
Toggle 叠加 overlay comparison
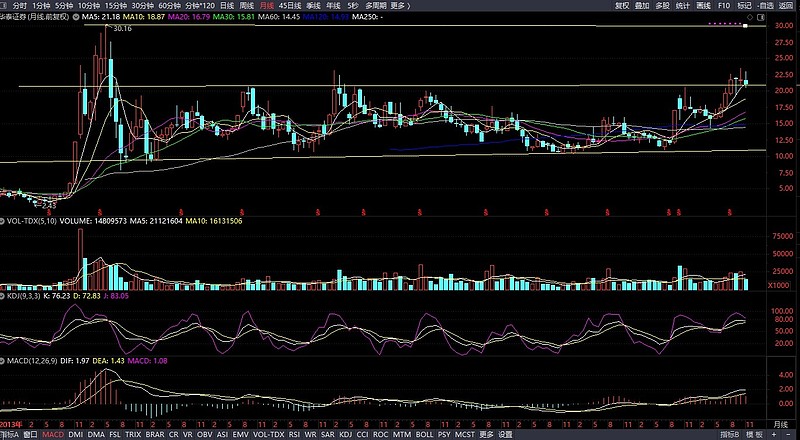(642, 5)
